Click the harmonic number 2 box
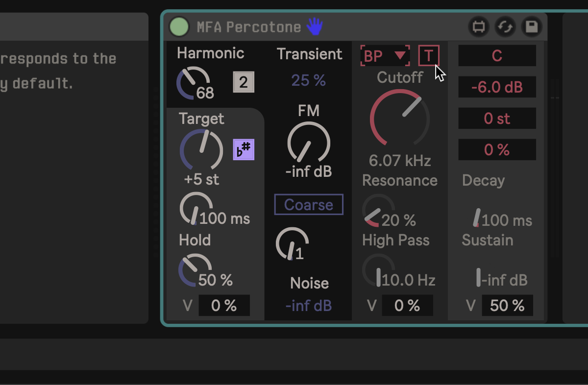Viewport: 588px width, 385px height. pyautogui.click(x=244, y=82)
